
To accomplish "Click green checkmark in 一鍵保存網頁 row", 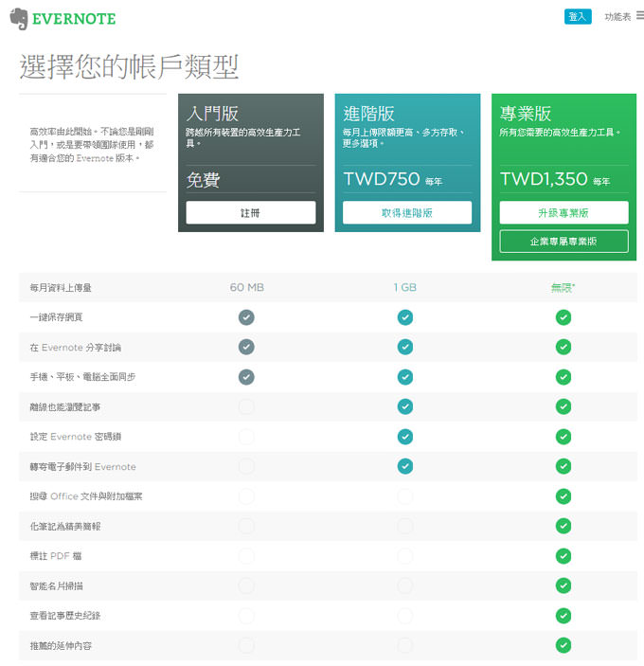I will (563, 317).
